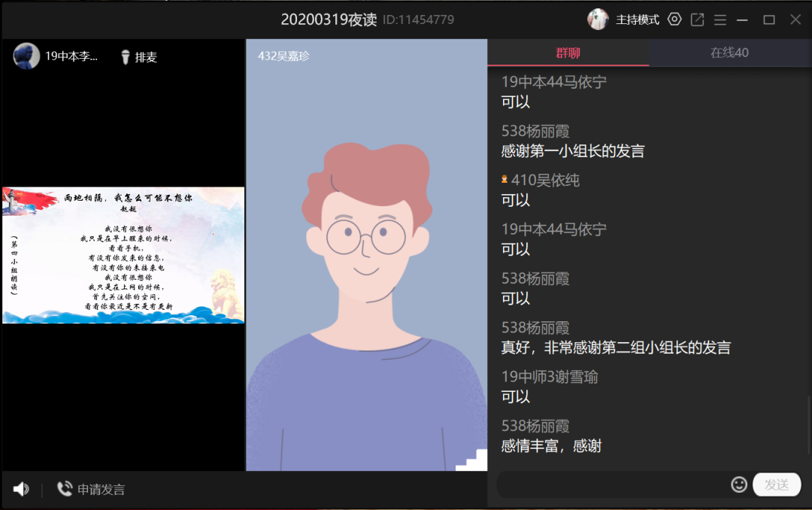The image size is (812, 510).
Task: Toggle the 主持模式 host mode label
Action: [638, 20]
